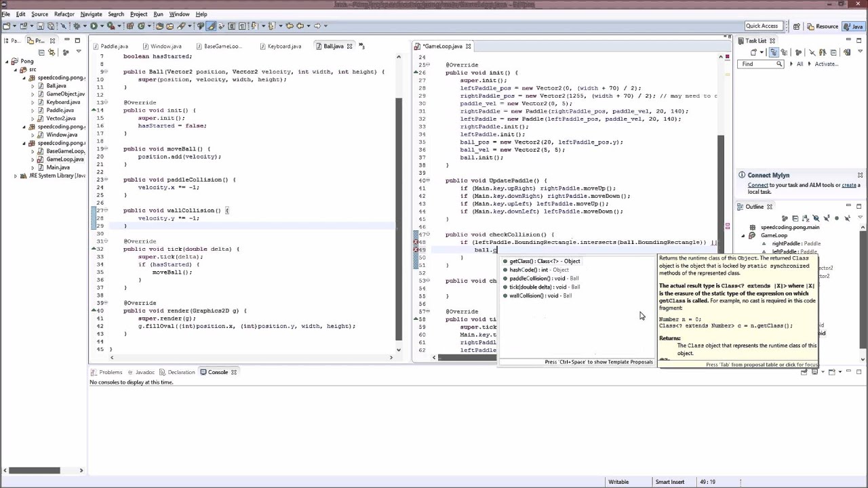The width and height of the screenshot is (868, 488).
Task: Switch to the Resource perspective
Action: (x=822, y=26)
